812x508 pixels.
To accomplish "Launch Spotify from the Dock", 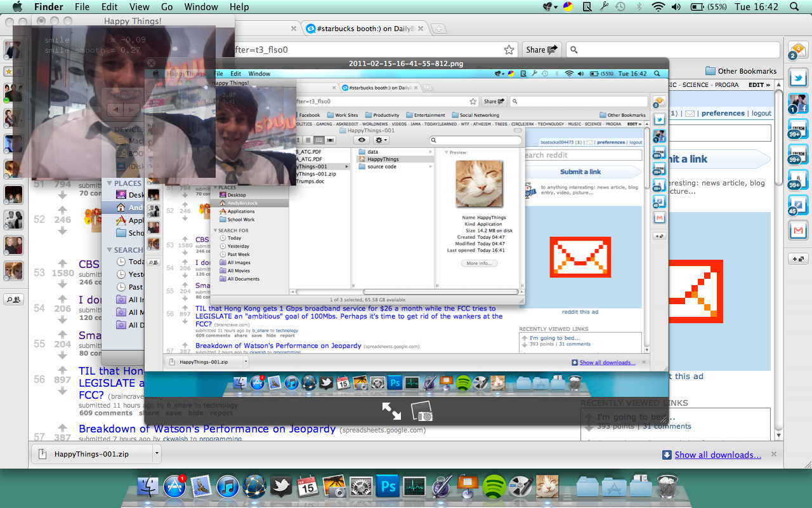I will 494,487.
